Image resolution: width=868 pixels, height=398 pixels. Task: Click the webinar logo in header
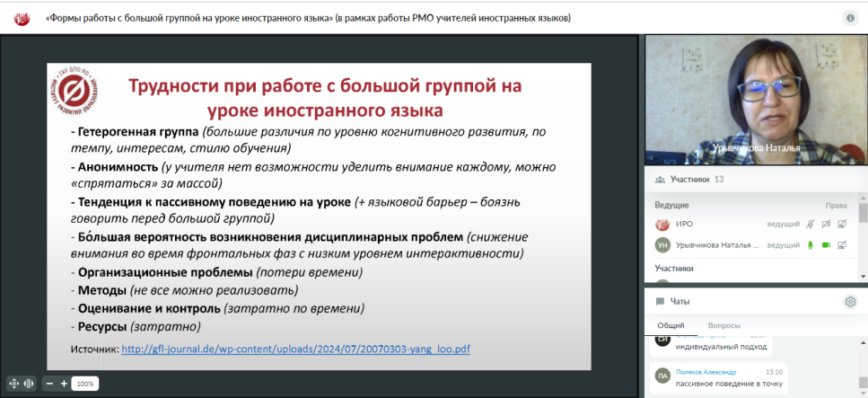(x=24, y=18)
